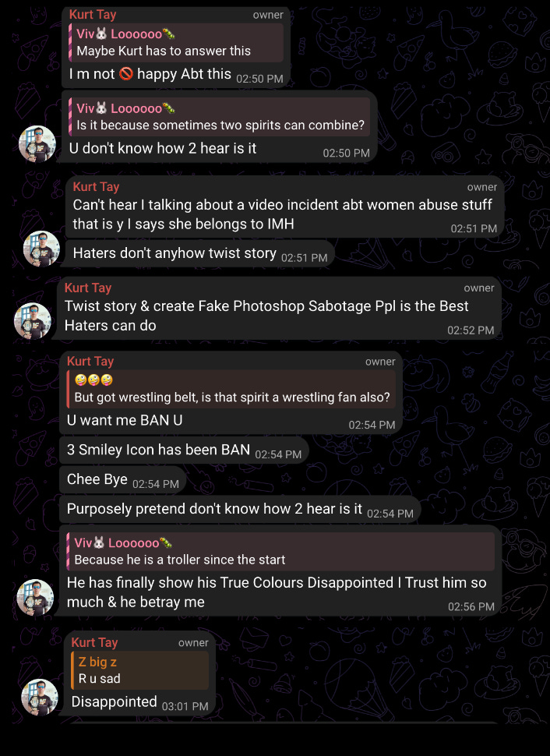Tap Kurt Tay name above 'Can't hear I talking' message
The image size is (550, 756).
click(x=96, y=186)
